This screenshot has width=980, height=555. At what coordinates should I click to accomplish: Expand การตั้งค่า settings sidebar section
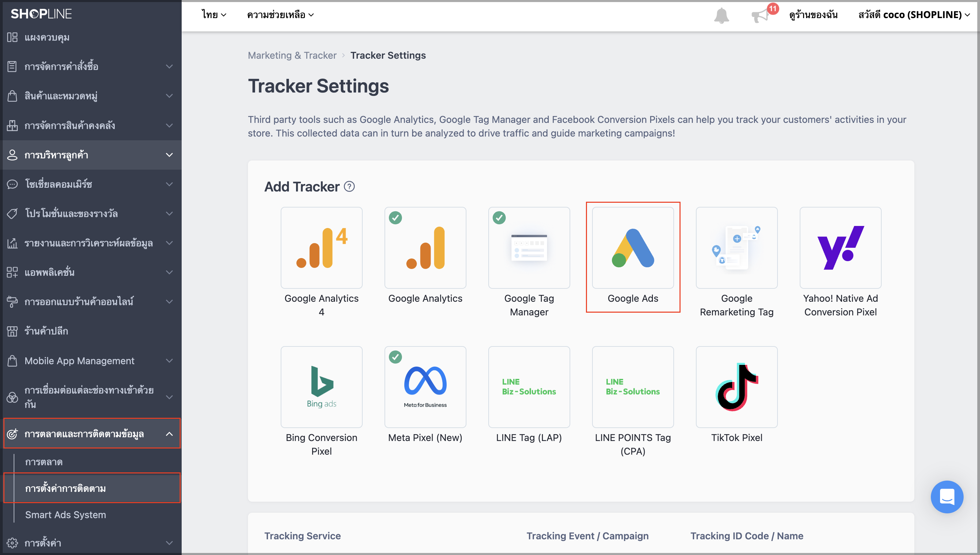91,542
